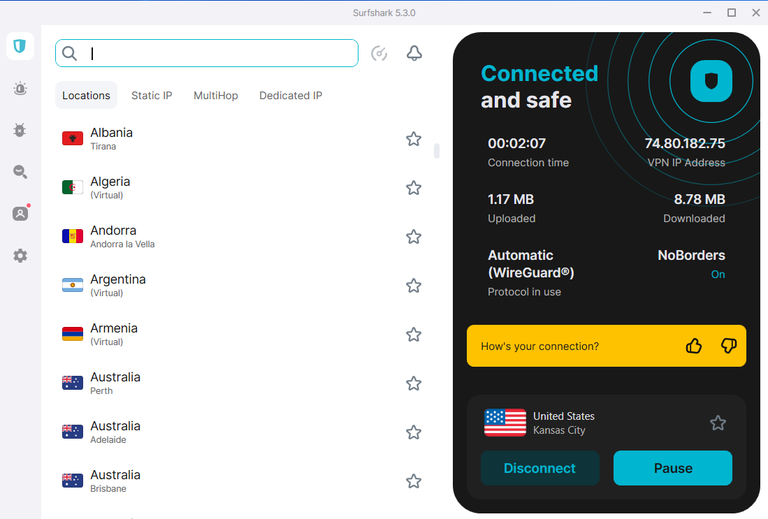768x519 pixels.
Task: Click VPN IP Address 74.80.182.75
Action: pyautogui.click(x=685, y=143)
